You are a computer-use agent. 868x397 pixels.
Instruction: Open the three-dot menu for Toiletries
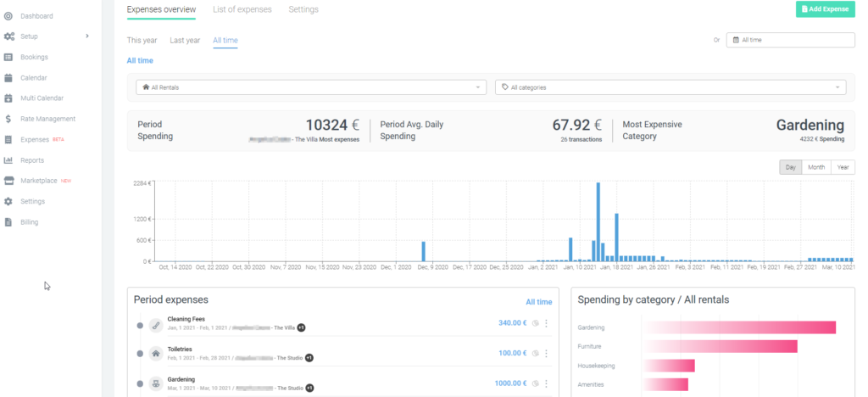click(547, 353)
